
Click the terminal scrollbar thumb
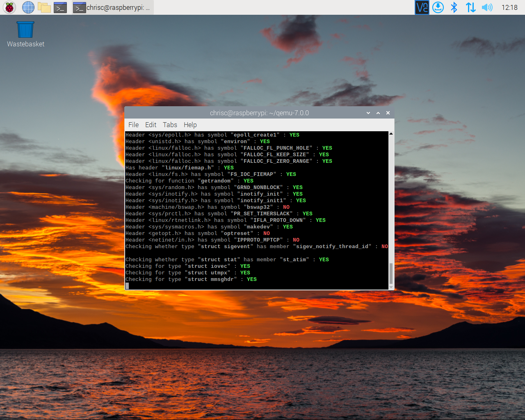[391, 273]
